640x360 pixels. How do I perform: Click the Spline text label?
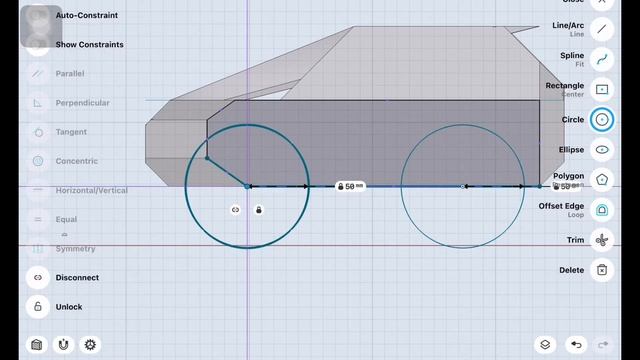tap(572, 56)
